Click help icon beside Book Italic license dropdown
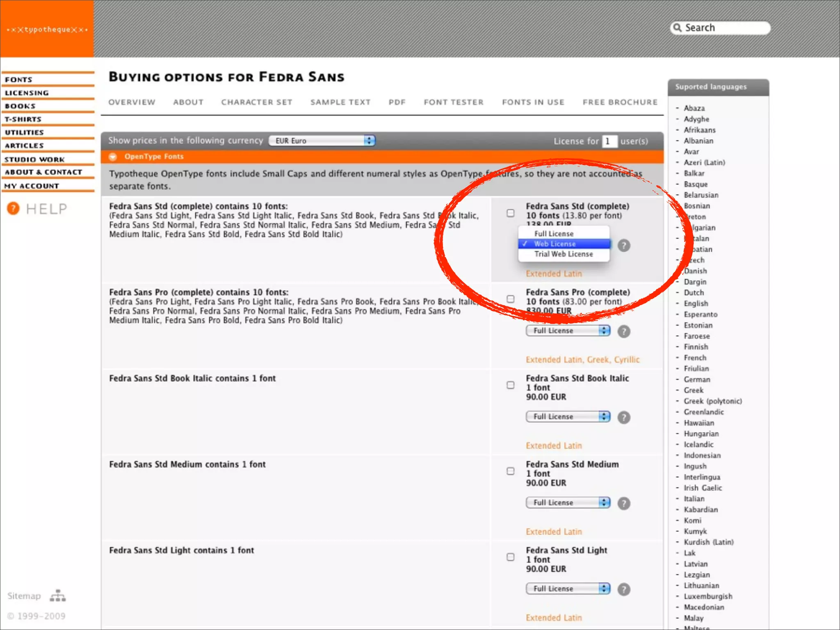Image resolution: width=840 pixels, height=630 pixels. coord(624,418)
